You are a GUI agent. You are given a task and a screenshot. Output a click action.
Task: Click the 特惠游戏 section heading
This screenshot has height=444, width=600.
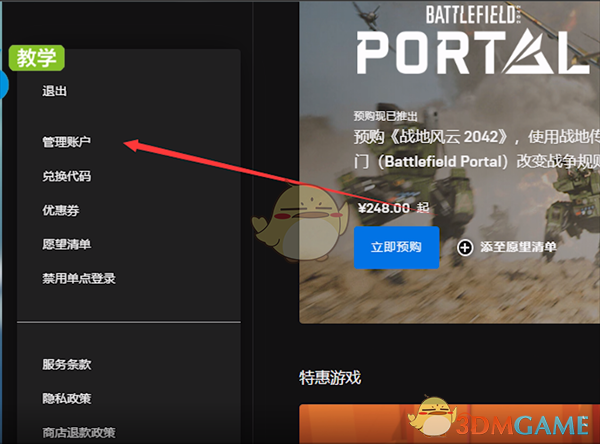tap(330, 378)
